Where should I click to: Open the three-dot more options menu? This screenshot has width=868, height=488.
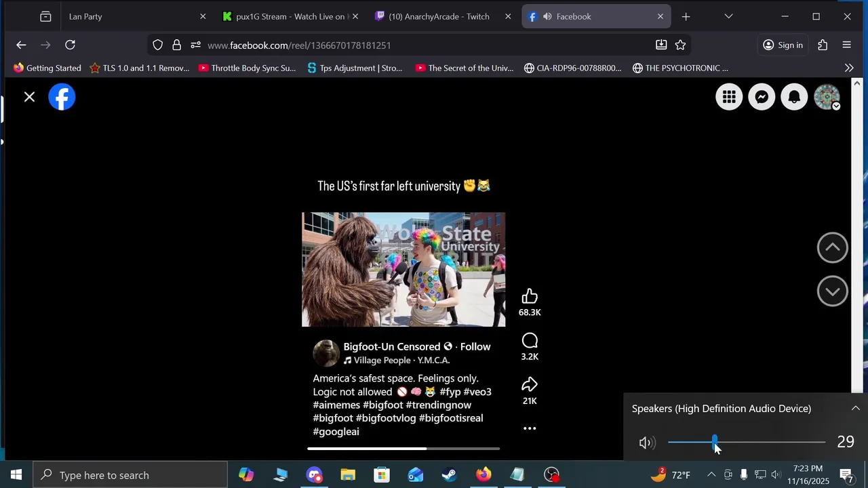[530, 428]
